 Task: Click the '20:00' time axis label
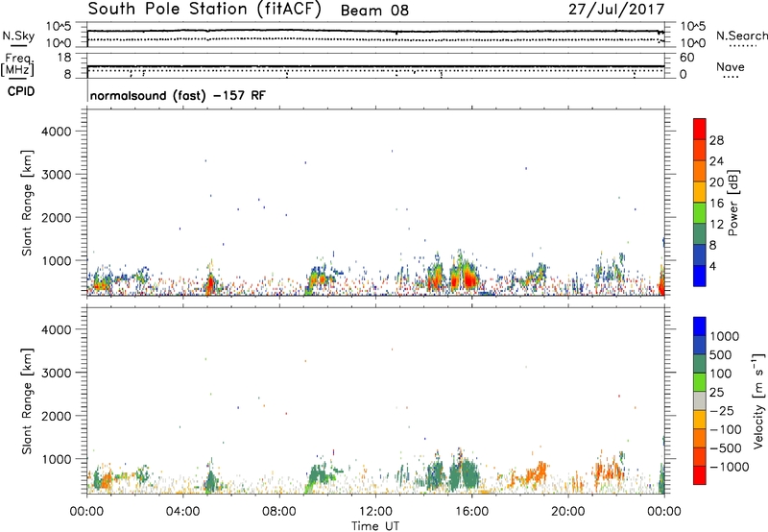tap(568, 512)
